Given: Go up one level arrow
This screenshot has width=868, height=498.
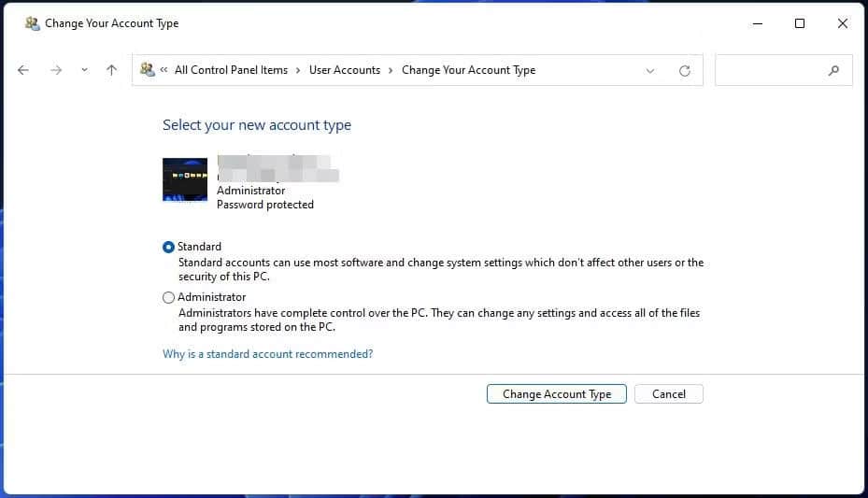Looking at the screenshot, I should pyautogui.click(x=111, y=70).
